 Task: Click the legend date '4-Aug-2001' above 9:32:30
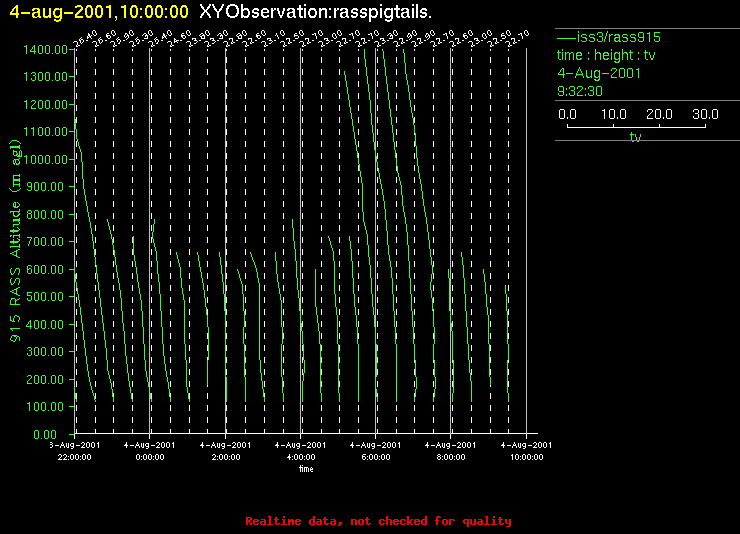click(599, 73)
